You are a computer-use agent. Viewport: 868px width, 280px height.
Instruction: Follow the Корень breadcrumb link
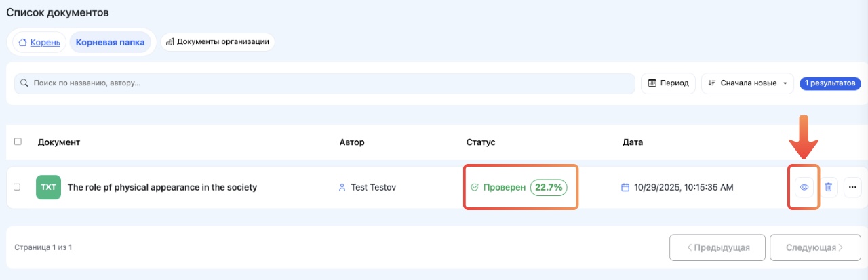click(45, 42)
